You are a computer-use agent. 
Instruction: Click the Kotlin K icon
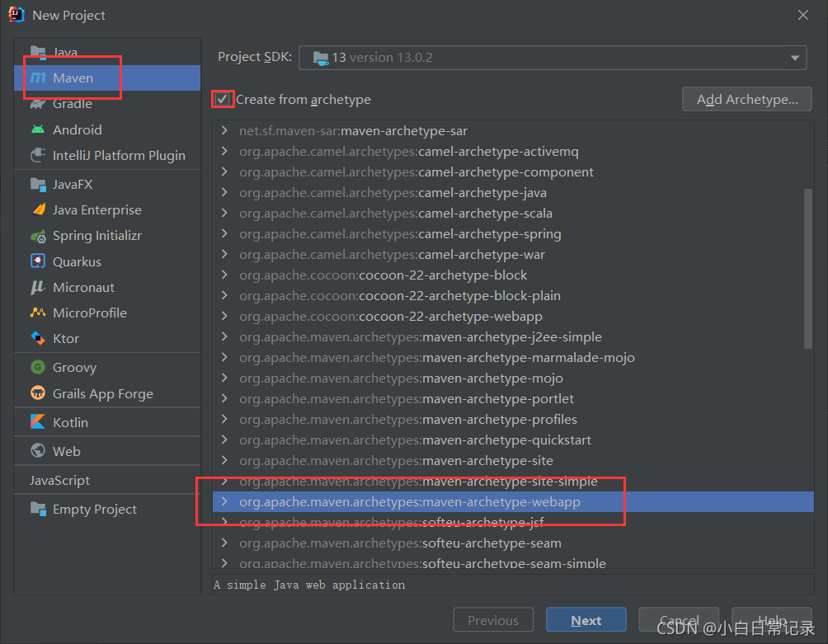[38, 421]
